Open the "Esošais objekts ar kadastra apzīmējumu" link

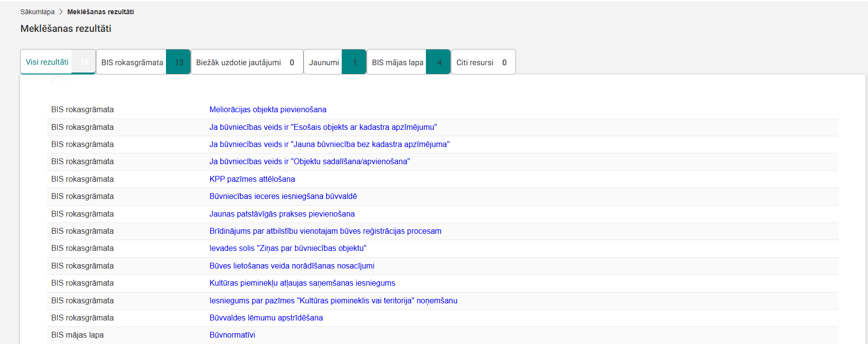click(323, 127)
